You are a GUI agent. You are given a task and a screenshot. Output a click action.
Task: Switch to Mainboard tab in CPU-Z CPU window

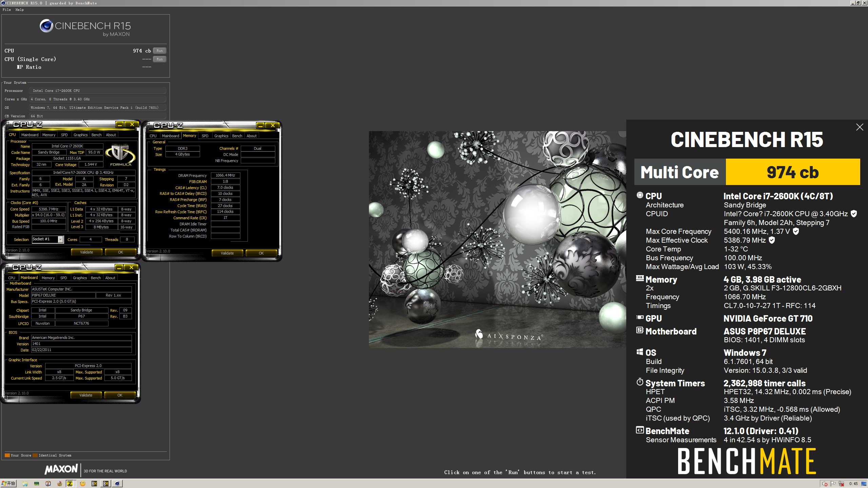coord(30,135)
